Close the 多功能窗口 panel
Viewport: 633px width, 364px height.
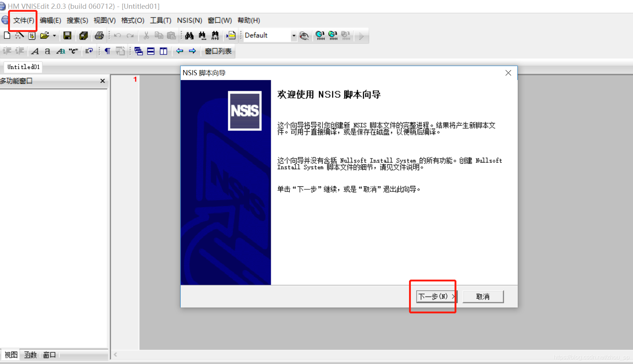[x=103, y=81]
